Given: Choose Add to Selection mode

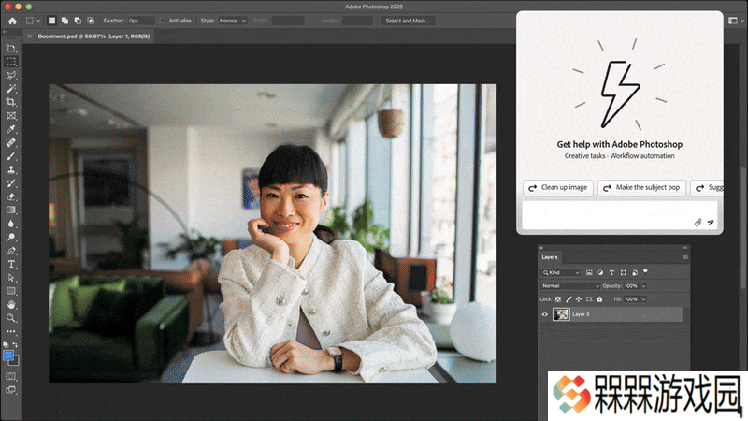Looking at the screenshot, I should 64,21.
